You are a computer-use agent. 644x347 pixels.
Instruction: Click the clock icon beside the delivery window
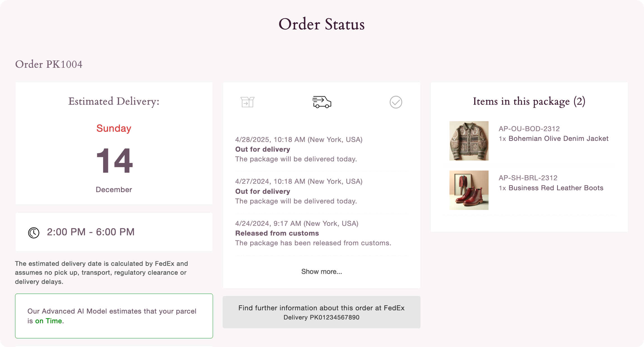34,232
